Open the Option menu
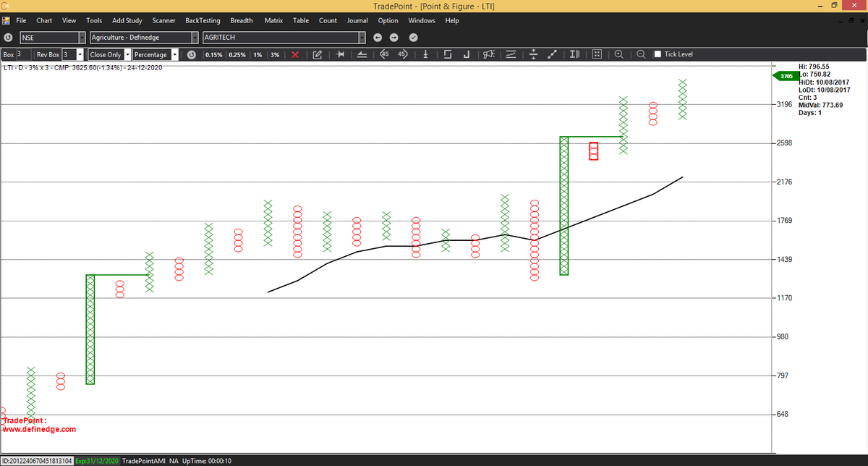This screenshot has width=868, height=466. coord(388,20)
